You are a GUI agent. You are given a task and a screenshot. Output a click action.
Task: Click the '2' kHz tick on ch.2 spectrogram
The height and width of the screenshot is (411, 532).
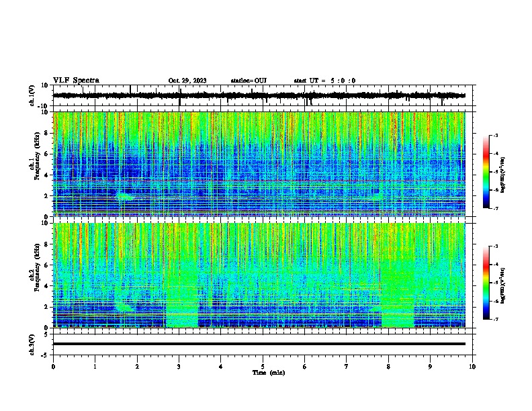point(47,307)
